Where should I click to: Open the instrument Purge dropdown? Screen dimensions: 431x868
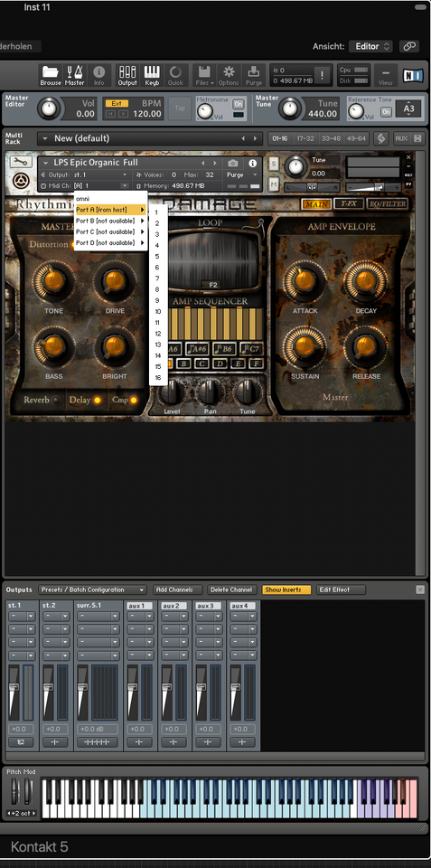[x=242, y=175]
